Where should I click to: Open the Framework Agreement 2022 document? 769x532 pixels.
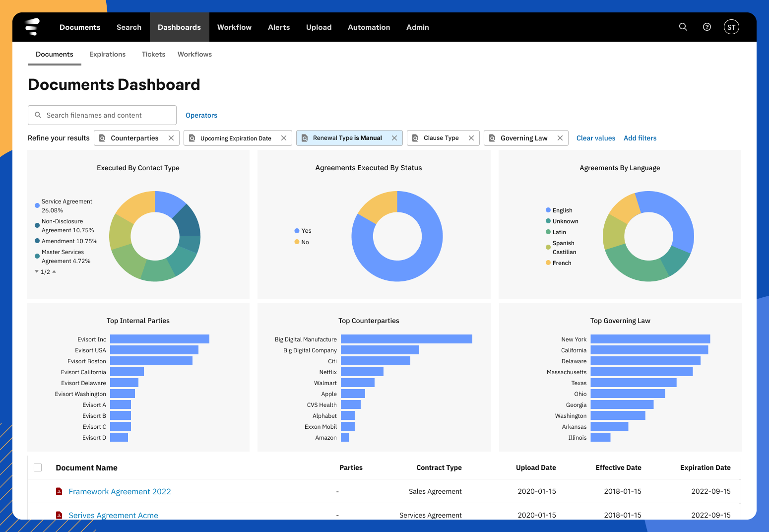[x=120, y=491]
